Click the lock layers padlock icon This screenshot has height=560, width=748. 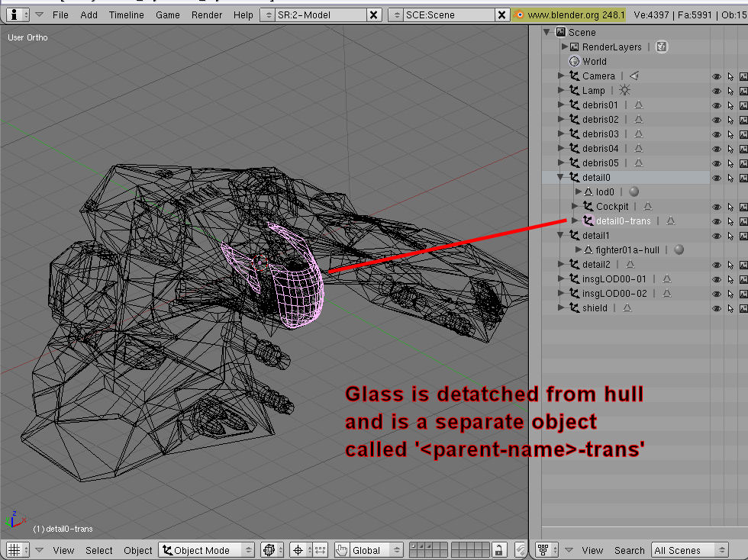click(x=498, y=549)
